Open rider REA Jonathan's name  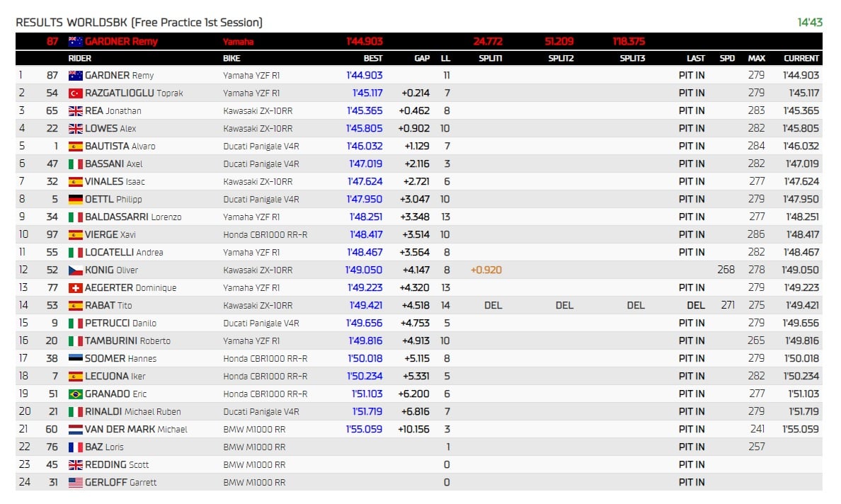[x=113, y=111]
